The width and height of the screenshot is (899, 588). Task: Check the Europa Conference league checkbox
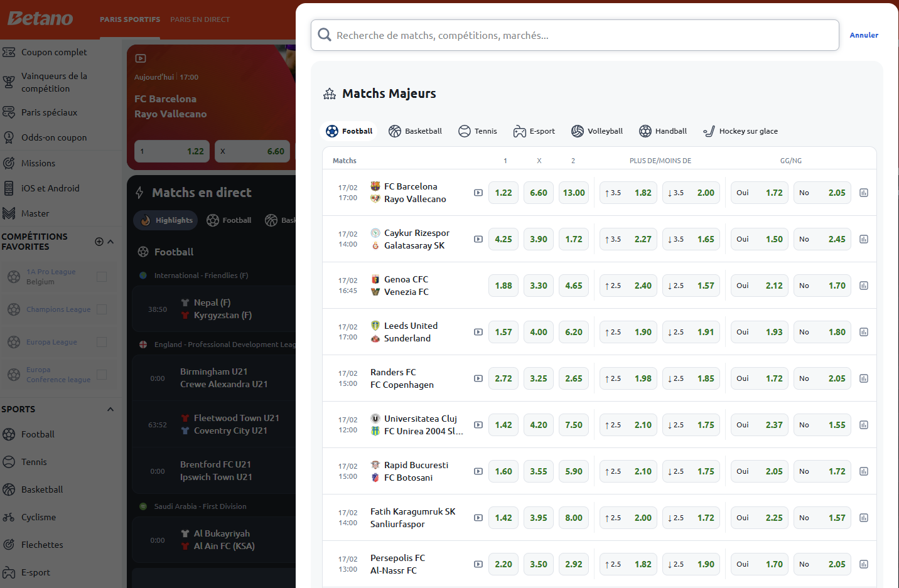coord(102,375)
